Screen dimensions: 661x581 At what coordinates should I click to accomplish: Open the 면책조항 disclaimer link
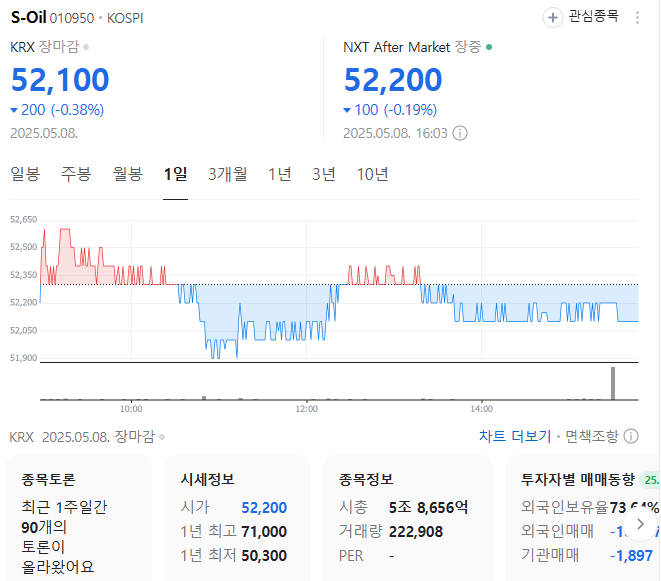pos(591,436)
